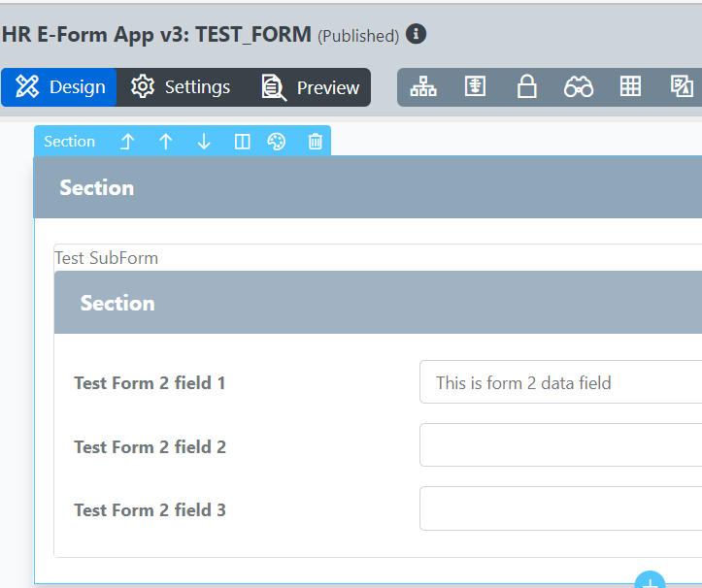702x588 pixels.
Task: Click the info icon next to Published
Action: click(416, 35)
